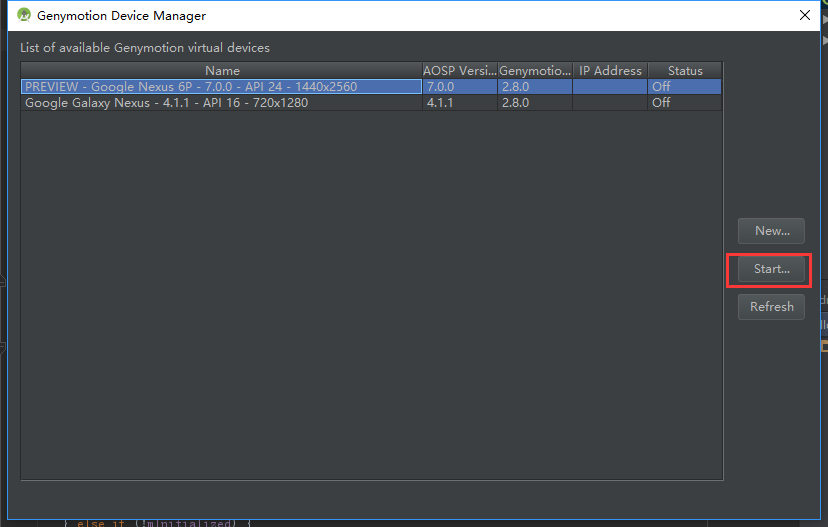The width and height of the screenshot is (828, 527).
Task: Click the 4.1.1 AOSP version cell
Action: coord(459,102)
